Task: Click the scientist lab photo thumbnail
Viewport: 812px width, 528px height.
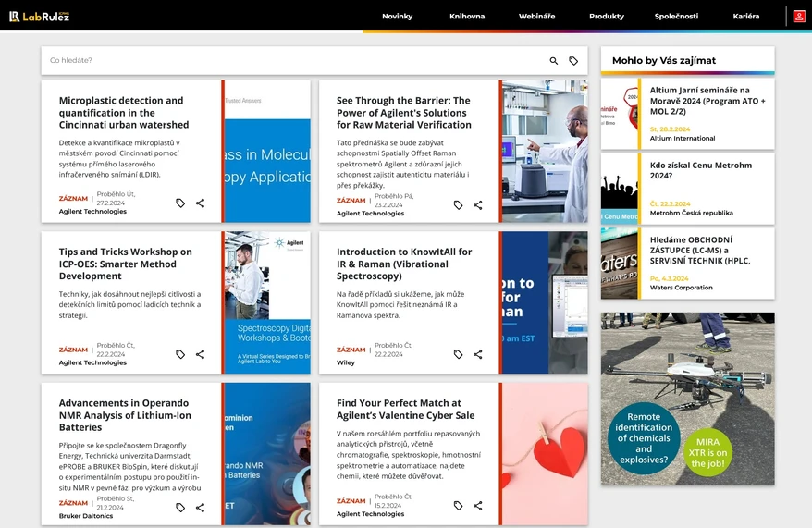Action: click(x=545, y=151)
